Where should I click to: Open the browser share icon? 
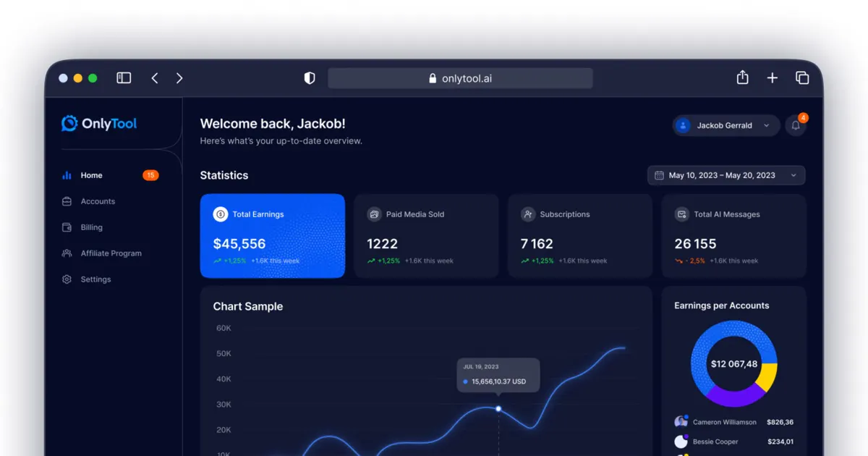point(742,77)
